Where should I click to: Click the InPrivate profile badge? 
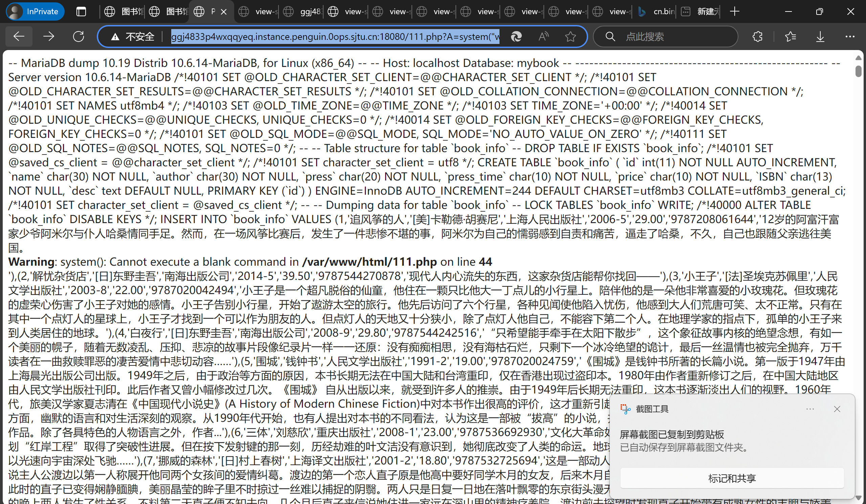[35, 12]
